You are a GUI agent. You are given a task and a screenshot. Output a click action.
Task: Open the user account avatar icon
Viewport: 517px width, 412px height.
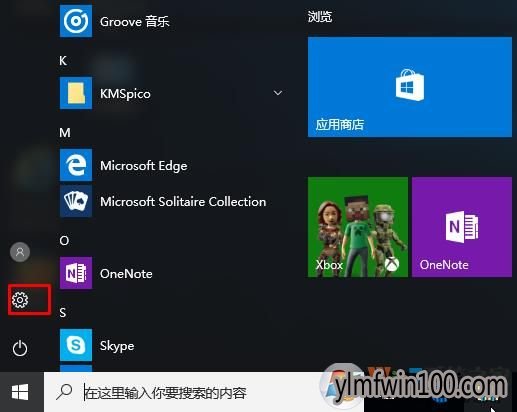[20, 252]
